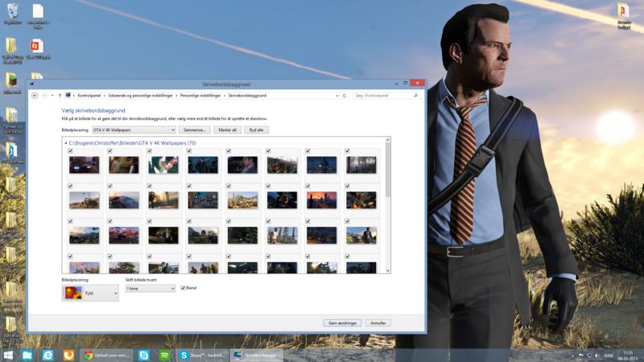Click the Skrivebordsbaggrund breadcrumb

[x=247, y=96]
